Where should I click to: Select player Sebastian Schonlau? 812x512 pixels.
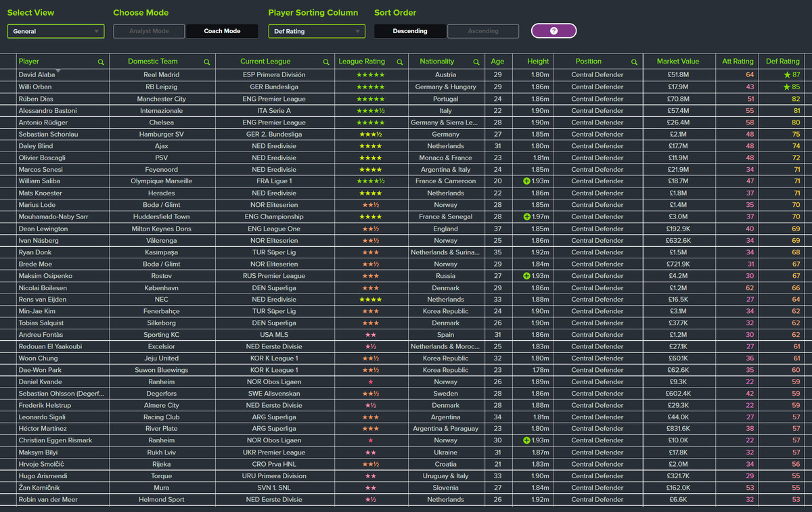[x=49, y=134]
